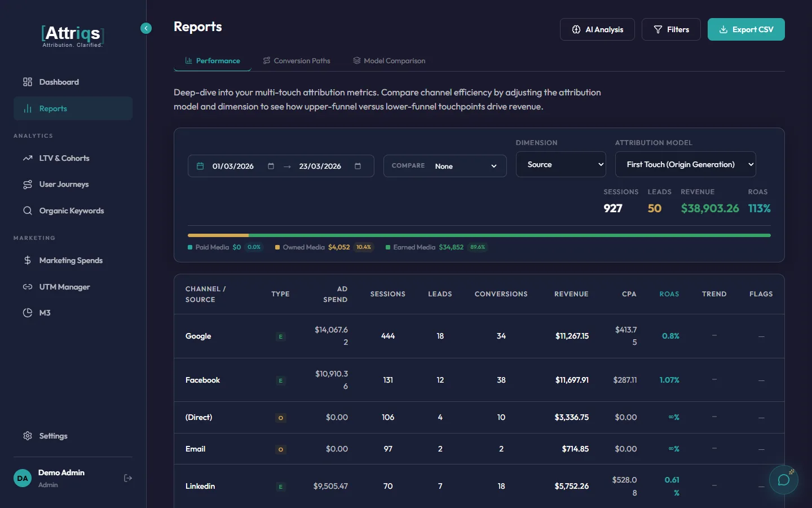Click the sign-out icon next to Demo Admin
Screen dimensions: 812x508
128,478
